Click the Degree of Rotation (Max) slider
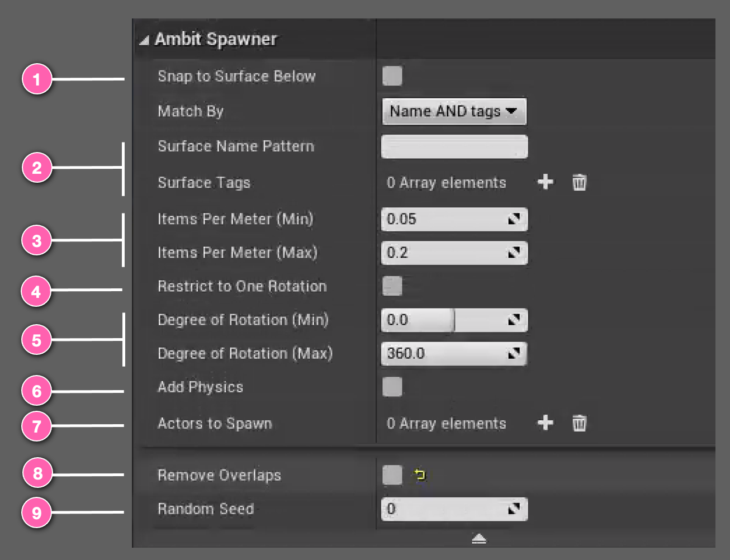The height and width of the screenshot is (560, 730). pyautogui.click(x=454, y=353)
